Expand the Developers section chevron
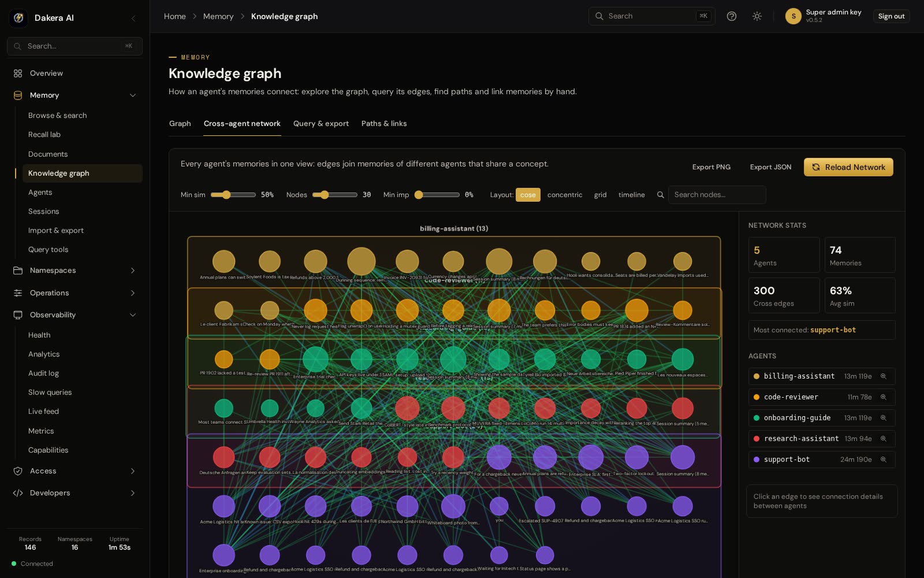 pos(133,493)
